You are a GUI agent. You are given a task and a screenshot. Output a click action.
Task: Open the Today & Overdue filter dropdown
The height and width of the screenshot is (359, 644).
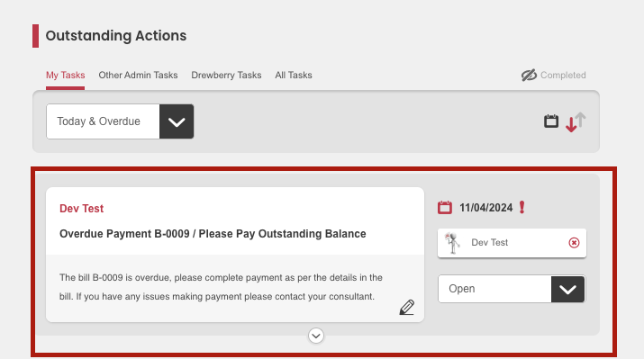click(120, 121)
